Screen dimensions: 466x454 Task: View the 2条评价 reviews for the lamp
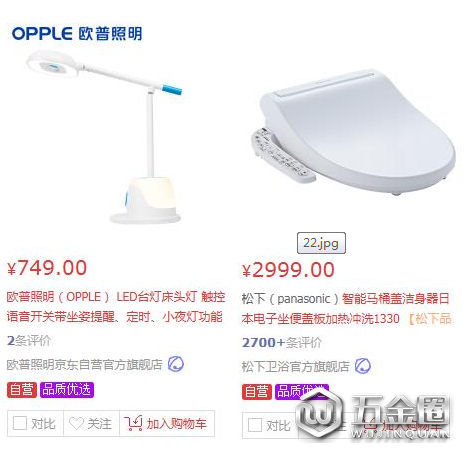[29, 341]
